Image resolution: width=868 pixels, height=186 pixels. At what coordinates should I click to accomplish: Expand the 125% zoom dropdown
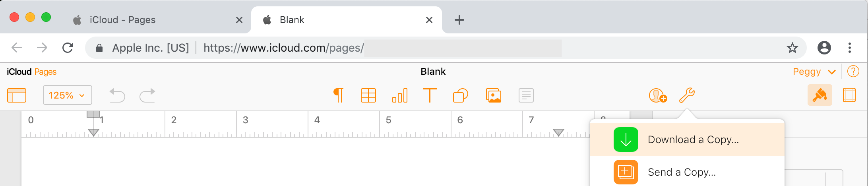pos(67,95)
